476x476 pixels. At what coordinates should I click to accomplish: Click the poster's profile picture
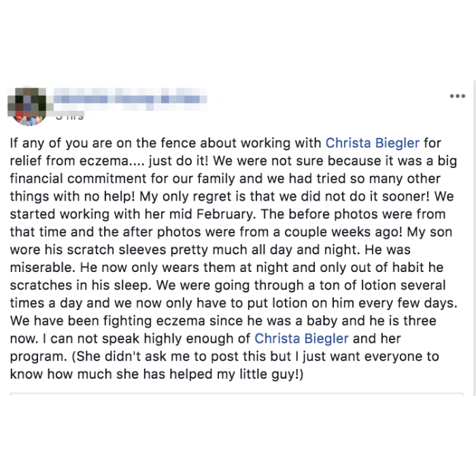click(x=27, y=107)
